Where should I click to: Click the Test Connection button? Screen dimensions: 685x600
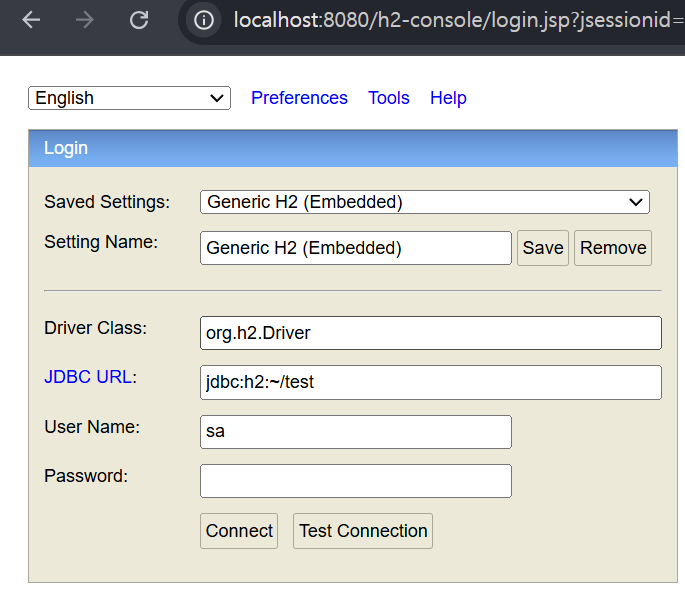tap(363, 531)
